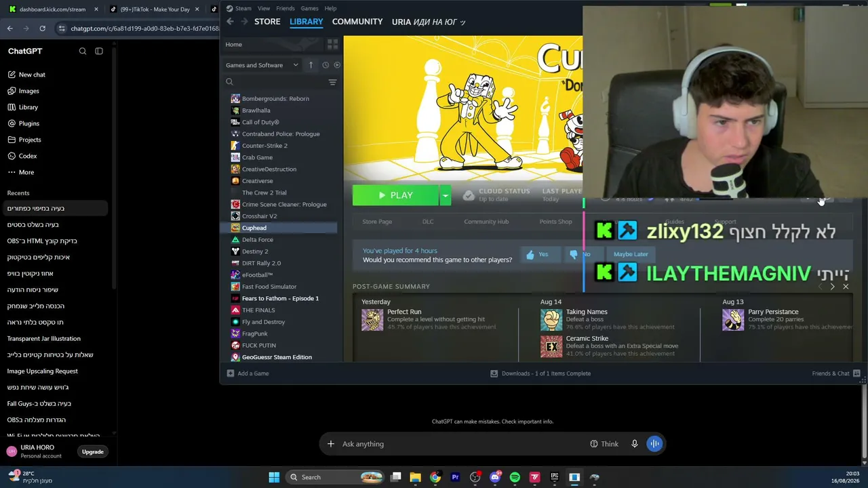
Task: Click the Steam library search magnifier
Action: (229, 82)
